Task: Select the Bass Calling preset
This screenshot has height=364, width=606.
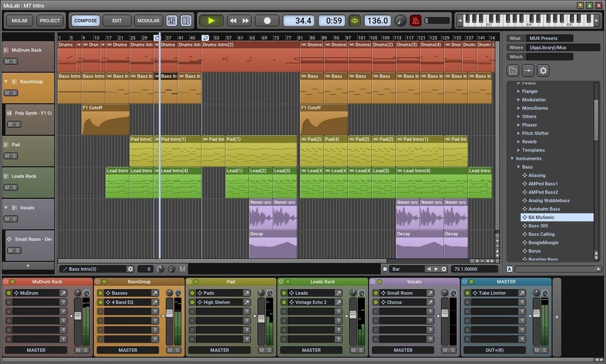Action: 541,234
